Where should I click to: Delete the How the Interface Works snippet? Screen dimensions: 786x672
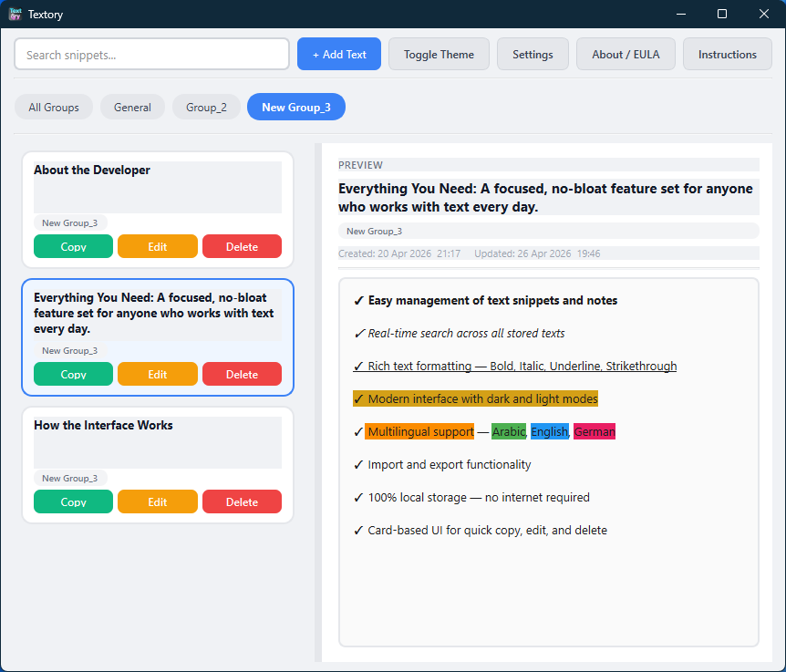point(242,501)
